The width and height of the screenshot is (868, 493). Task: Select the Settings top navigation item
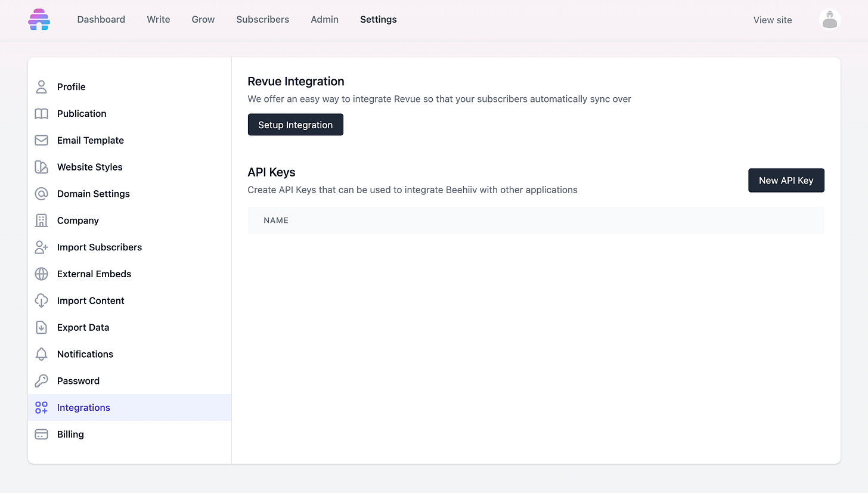[379, 20]
